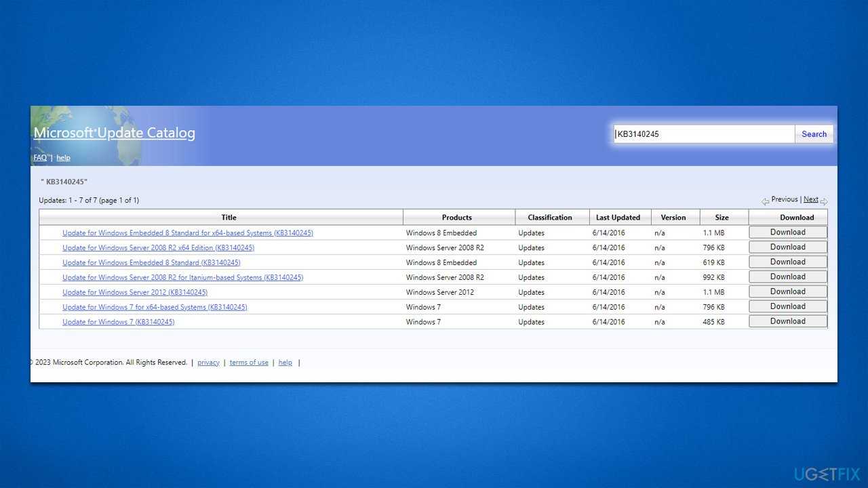
Task: Download the Windows Embedded 8 Standard x64 update
Action: (788, 232)
